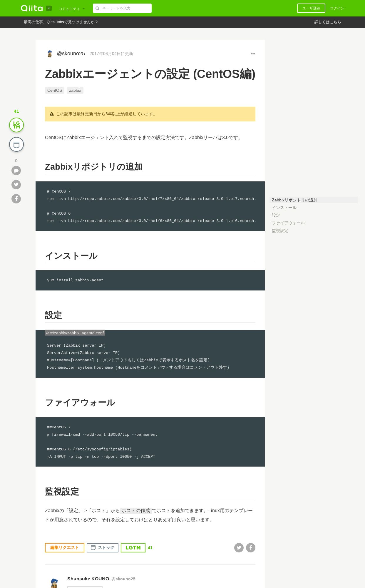This screenshot has height=588, width=365.
Task: Expand the コミュニティ menu
Action: click(72, 9)
